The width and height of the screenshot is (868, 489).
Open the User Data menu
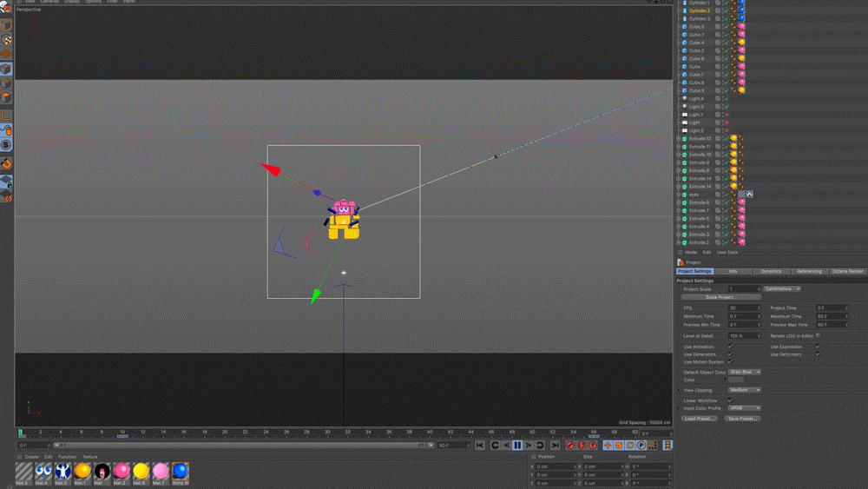point(727,253)
